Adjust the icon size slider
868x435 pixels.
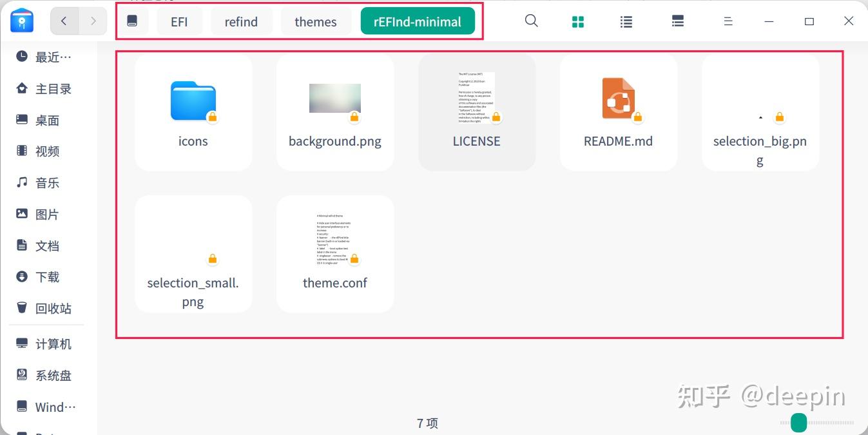798,423
